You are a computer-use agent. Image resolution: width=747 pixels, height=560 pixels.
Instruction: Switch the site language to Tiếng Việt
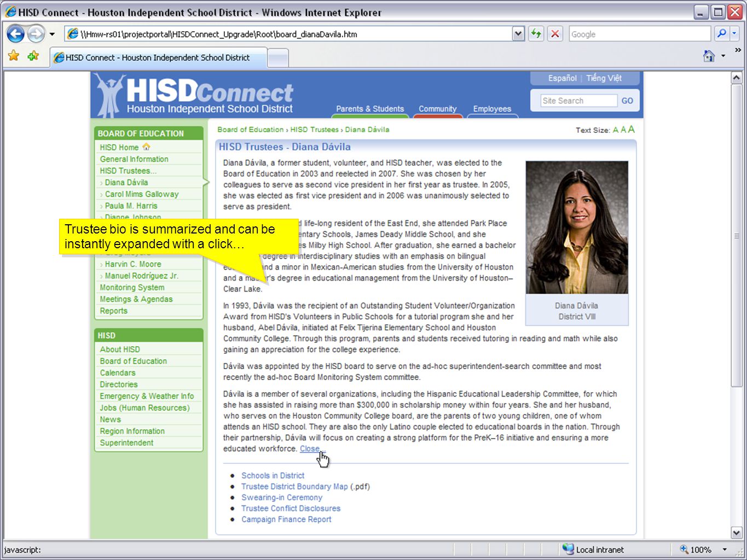pos(604,78)
